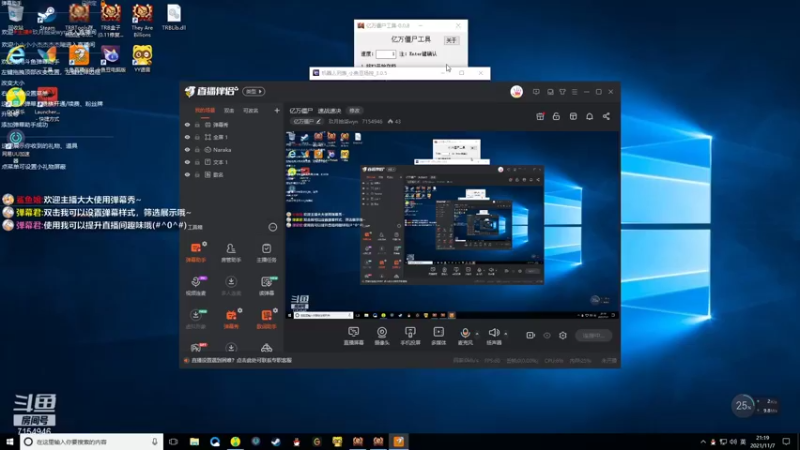The width and height of the screenshot is (800, 450).
Task: Click the live setup help link at bottom
Action: tap(241, 360)
